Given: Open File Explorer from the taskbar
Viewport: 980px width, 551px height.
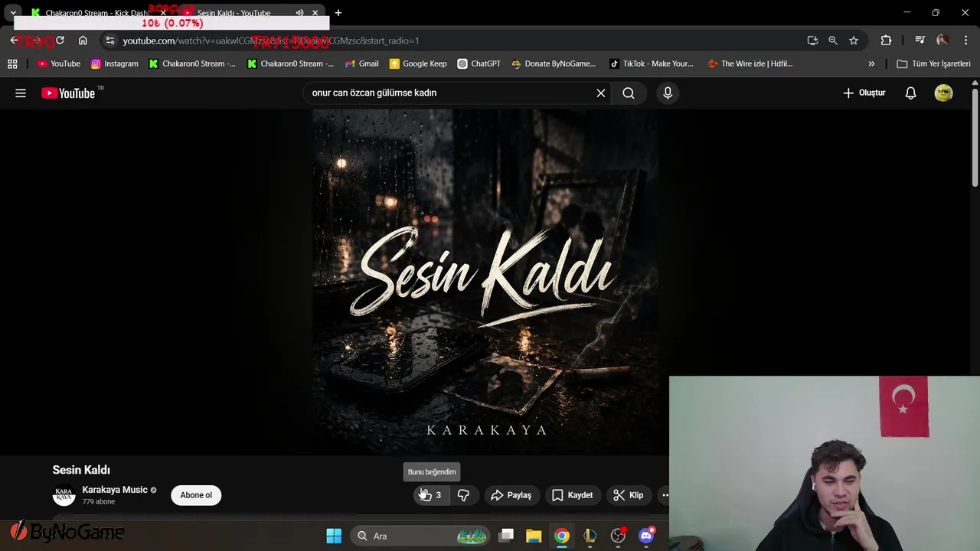Looking at the screenshot, I should coord(534,536).
